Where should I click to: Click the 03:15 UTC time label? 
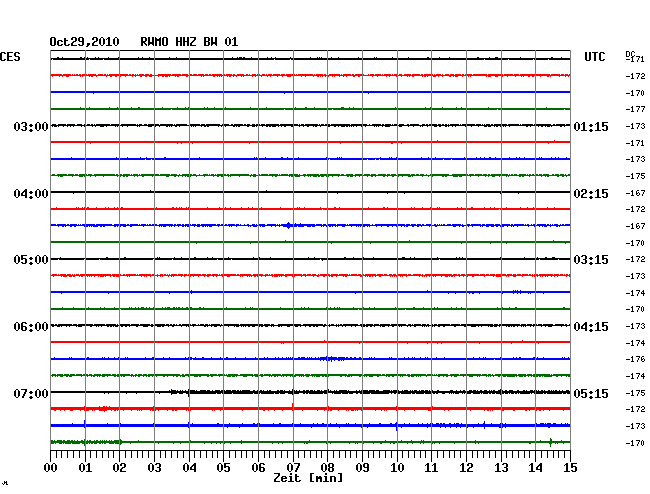pyautogui.click(x=591, y=260)
